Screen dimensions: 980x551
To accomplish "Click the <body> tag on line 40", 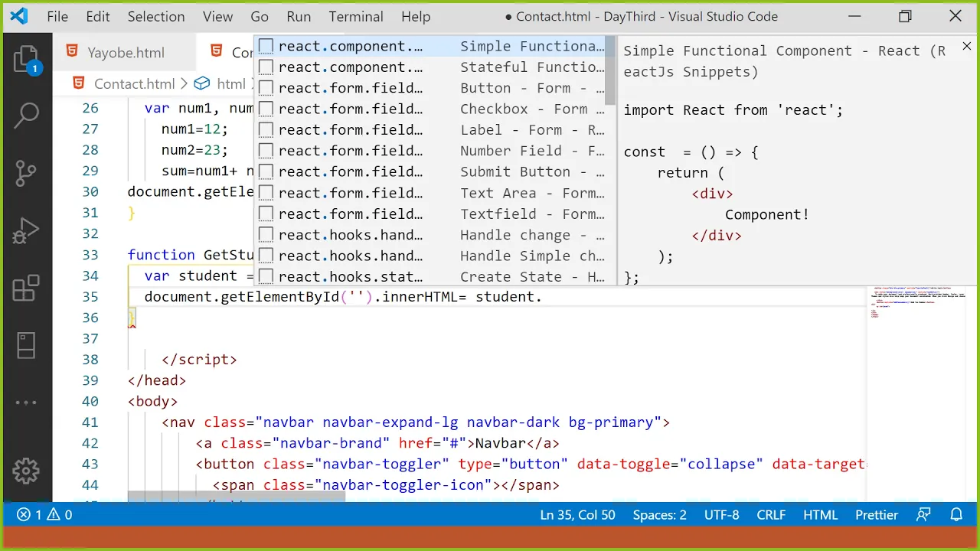I will [x=152, y=402].
